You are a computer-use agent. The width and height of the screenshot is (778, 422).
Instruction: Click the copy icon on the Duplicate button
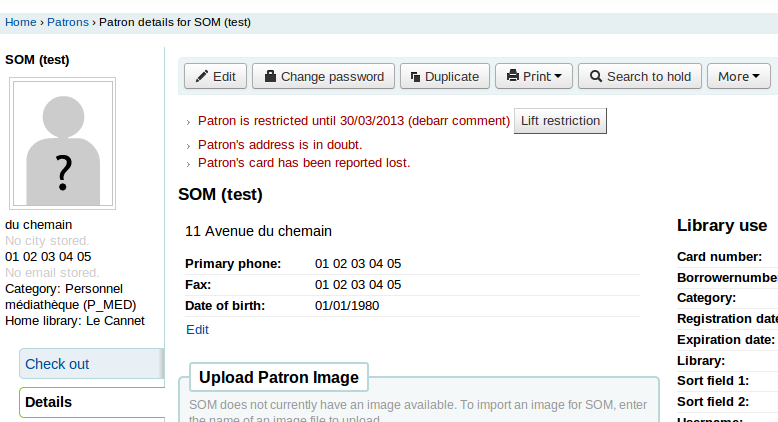(415, 76)
